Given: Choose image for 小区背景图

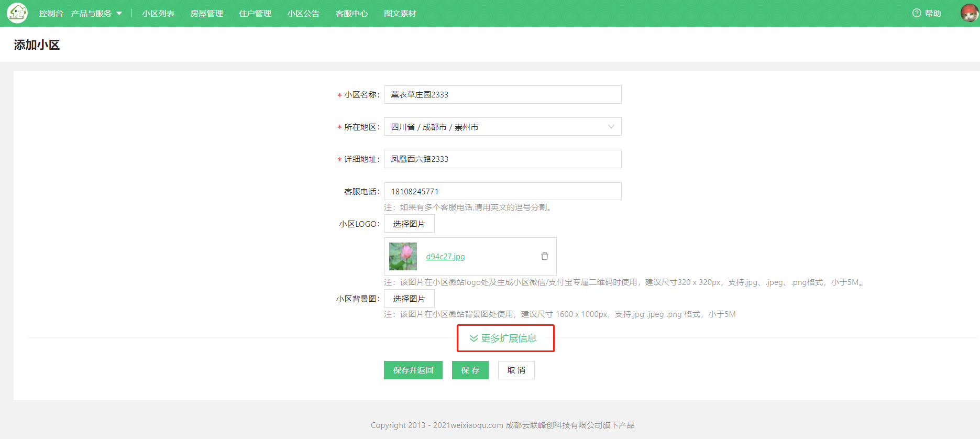Looking at the screenshot, I should pos(409,299).
